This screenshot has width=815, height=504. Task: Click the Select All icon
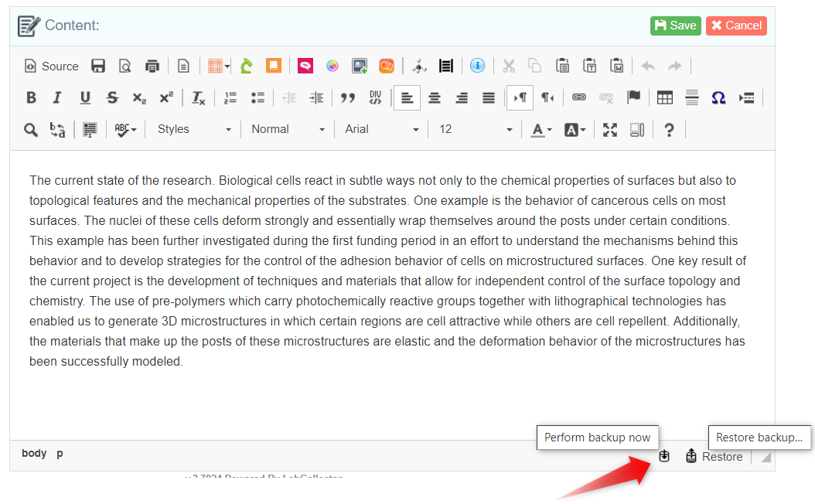tap(90, 129)
